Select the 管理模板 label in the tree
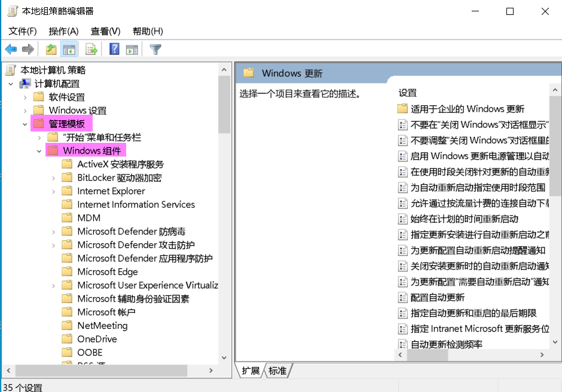This screenshot has width=562, height=392. [67, 124]
